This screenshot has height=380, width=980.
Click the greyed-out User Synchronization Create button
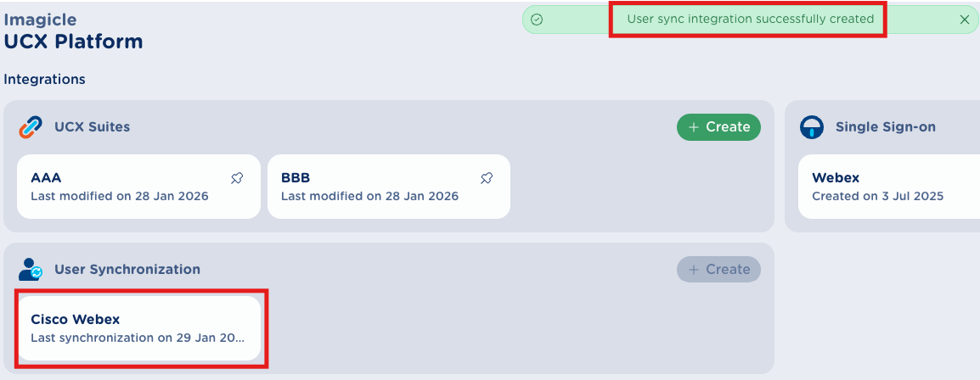click(718, 270)
